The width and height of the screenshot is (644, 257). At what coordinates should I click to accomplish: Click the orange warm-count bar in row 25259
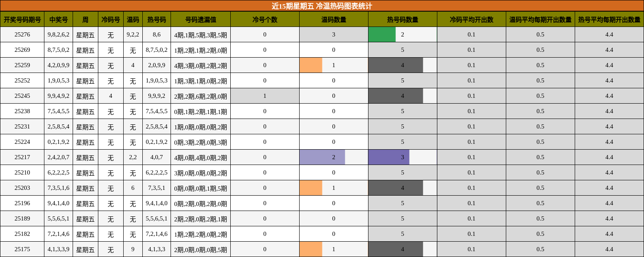point(311,65)
